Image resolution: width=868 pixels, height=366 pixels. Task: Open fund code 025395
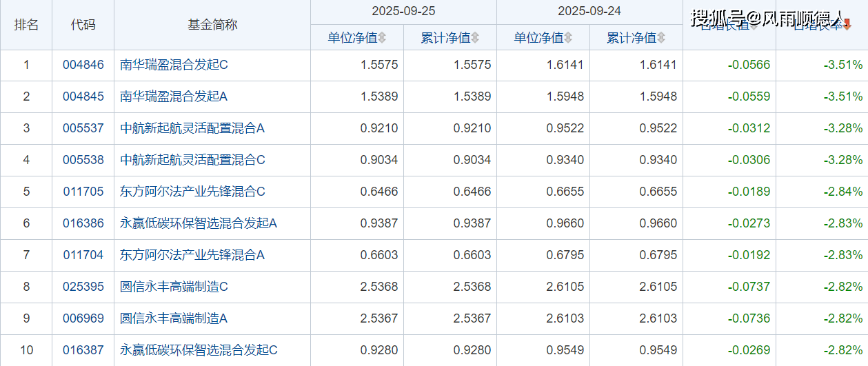[83, 287]
